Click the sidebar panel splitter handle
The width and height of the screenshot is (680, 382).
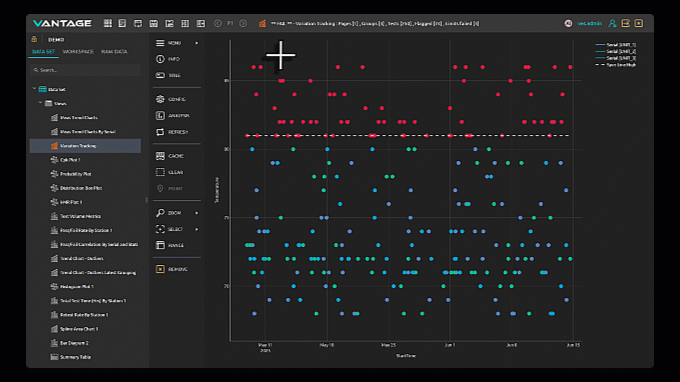[x=147, y=200]
